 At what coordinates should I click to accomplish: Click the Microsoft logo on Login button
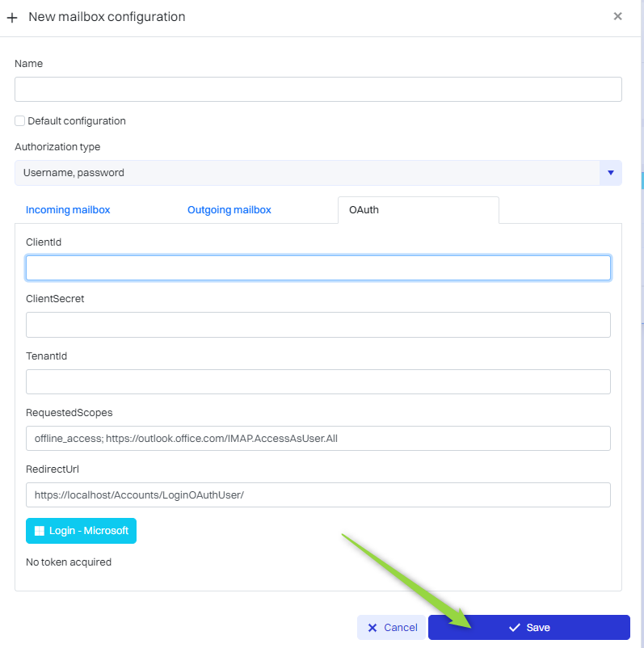39,531
